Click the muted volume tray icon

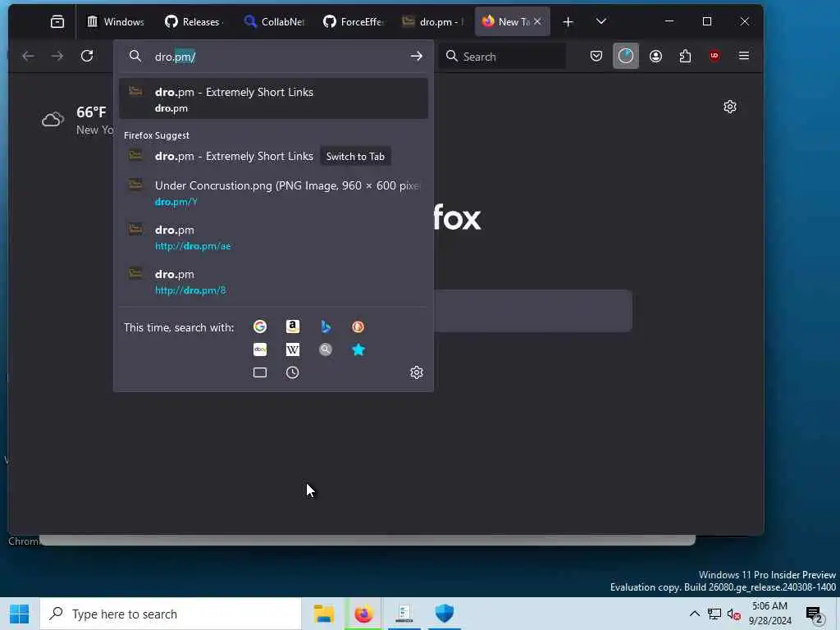734,614
